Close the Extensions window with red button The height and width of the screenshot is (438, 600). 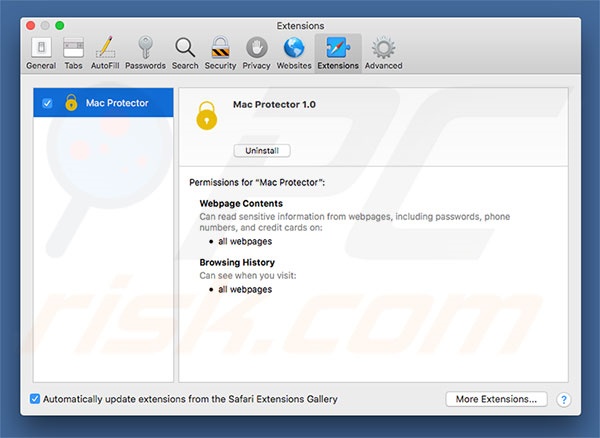click(31, 26)
